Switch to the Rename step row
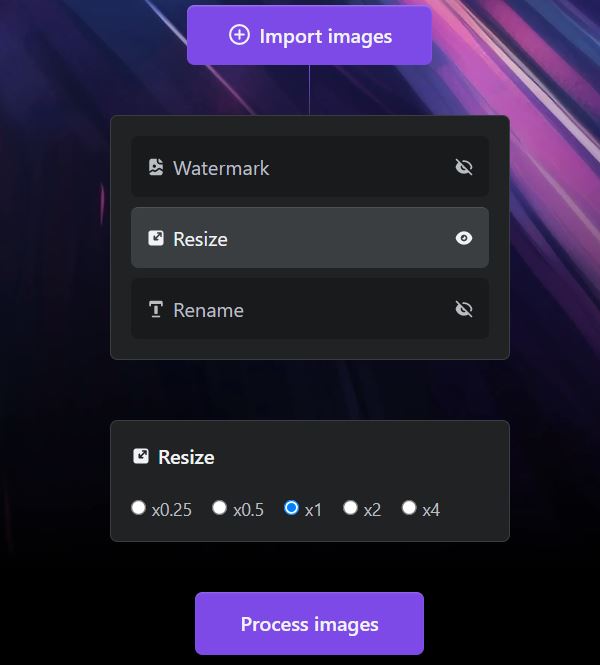 coord(300,309)
